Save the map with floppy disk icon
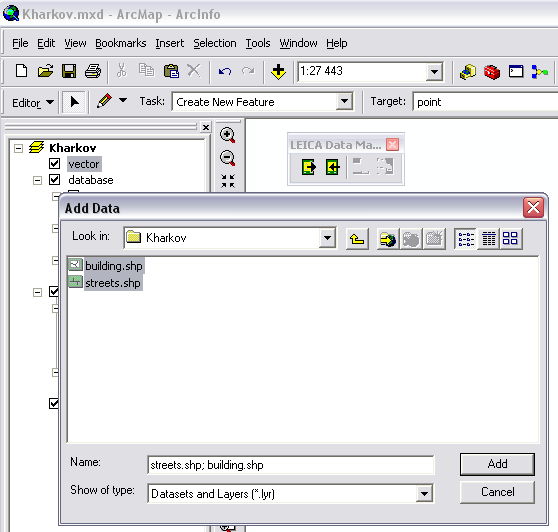 [x=69, y=71]
